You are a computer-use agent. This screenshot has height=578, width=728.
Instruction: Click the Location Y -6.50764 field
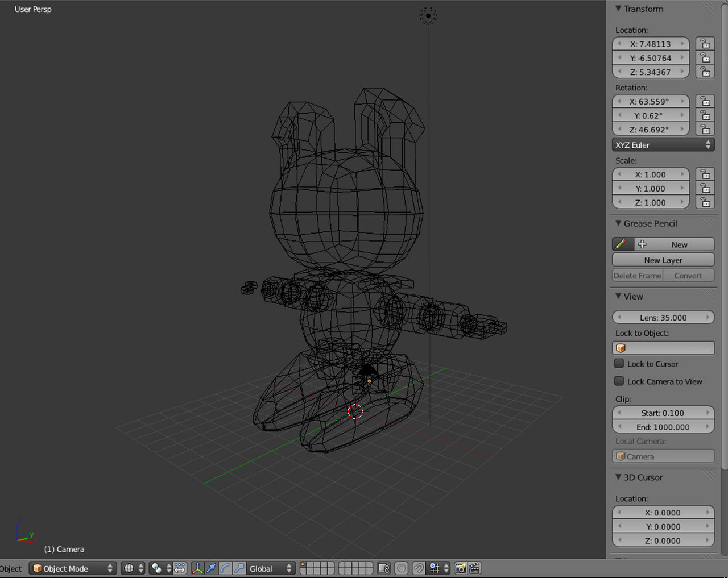tap(651, 58)
